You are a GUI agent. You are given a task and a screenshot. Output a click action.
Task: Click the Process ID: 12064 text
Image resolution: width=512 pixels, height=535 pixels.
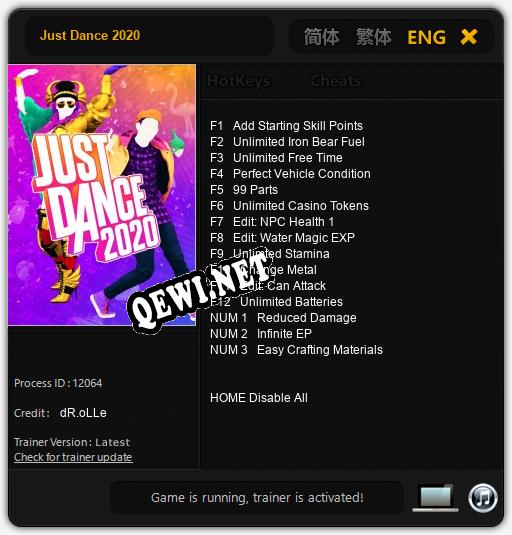(x=58, y=383)
